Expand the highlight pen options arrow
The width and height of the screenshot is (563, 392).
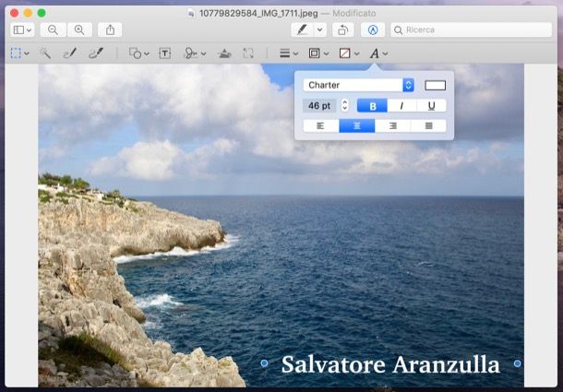(320, 30)
